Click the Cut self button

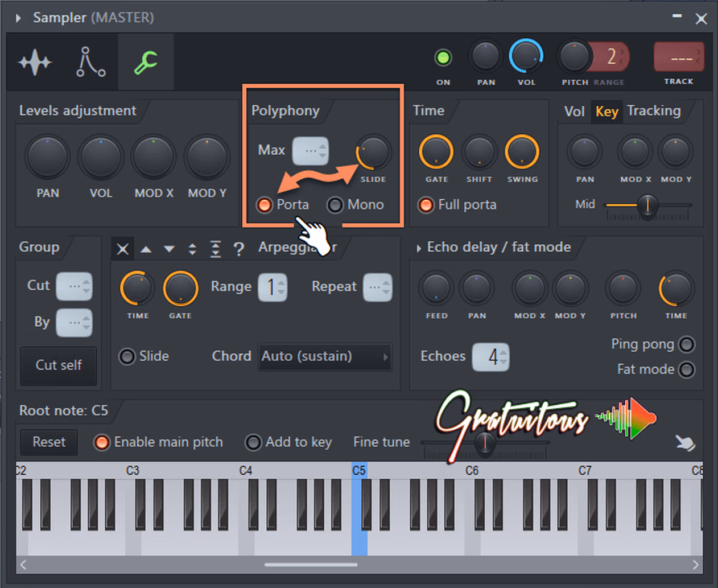59,365
